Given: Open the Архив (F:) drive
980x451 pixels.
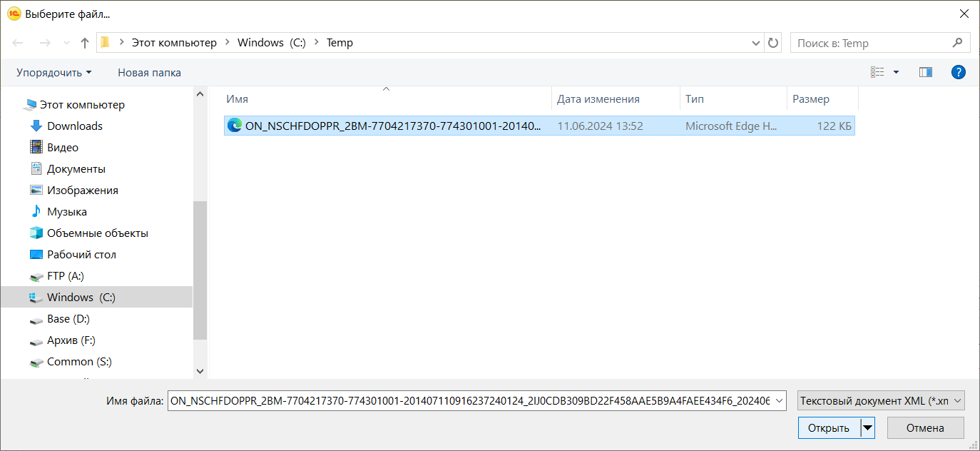Looking at the screenshot, I should 71,340.
